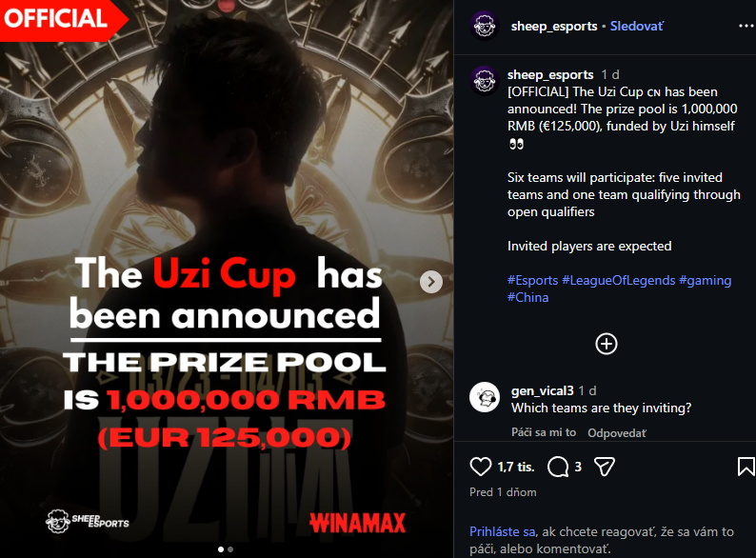Viewport: 756px width, 558px height.
Task: Open the #China hashtag
Action: [x=527, y=297]
